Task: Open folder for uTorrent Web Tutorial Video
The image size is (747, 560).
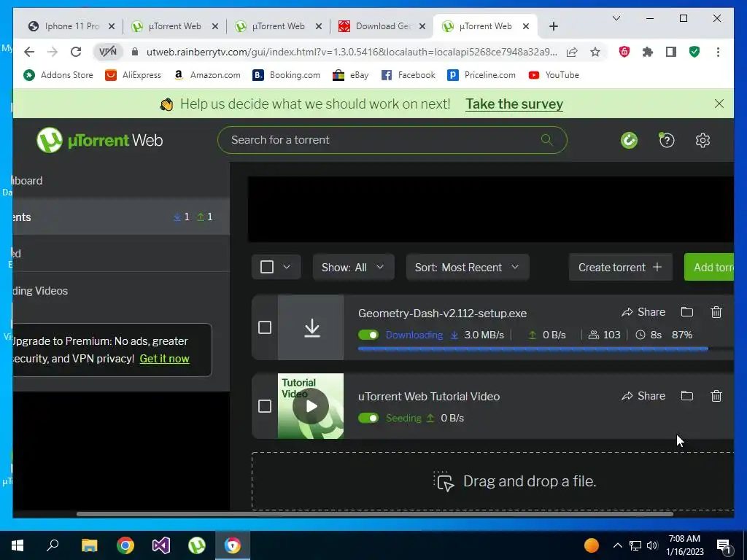Action: [687, 396]
